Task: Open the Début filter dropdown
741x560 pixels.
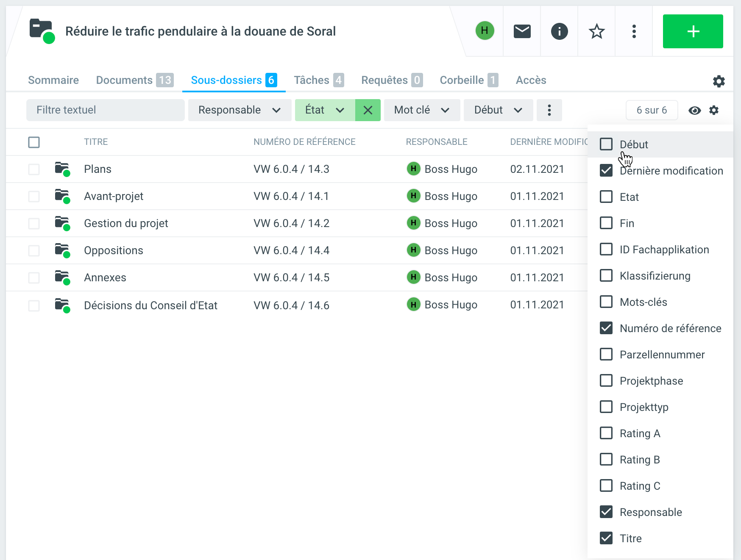Action: [x=498, y=111]
